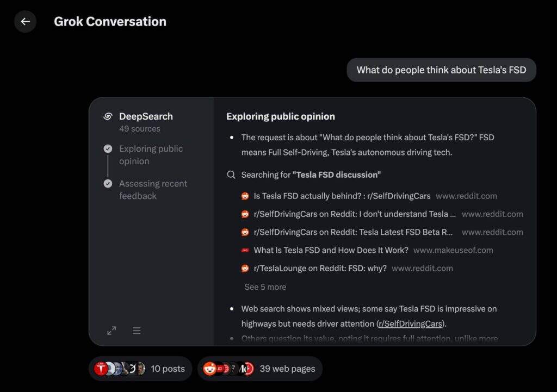Jump to 'Assessing recent feedback' section
The height and width of the screenshot is (392, 557).
153,190
